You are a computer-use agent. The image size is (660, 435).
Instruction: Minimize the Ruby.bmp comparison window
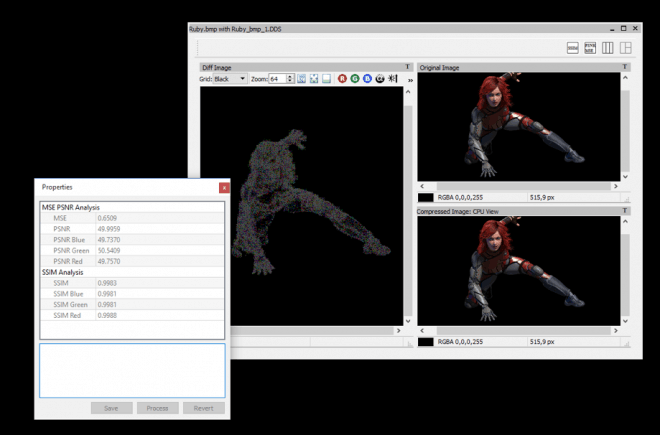(x=612, y=29)
